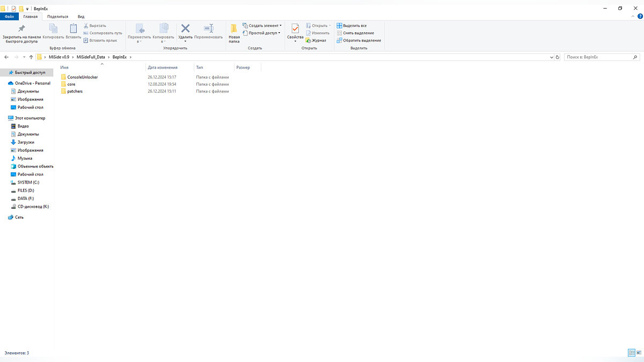Open the Вид (View) ribbon tab
644x362 pixels.
(x=81, y=17)
